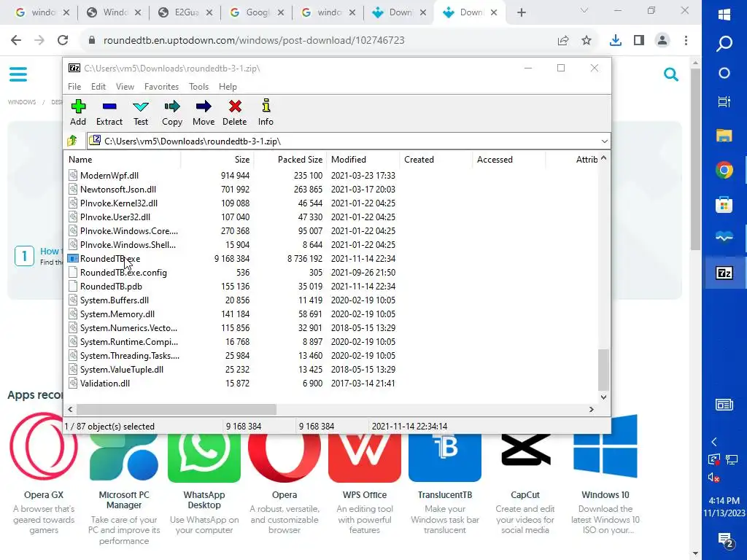The image size is (747, 560).
Task: Show hidden system tray icons
Action: click(714, 442)
